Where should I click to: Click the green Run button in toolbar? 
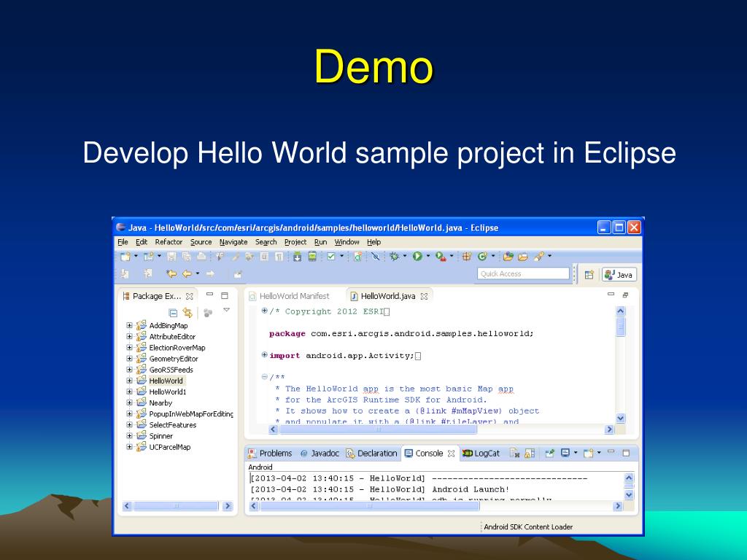click(417, 257)
